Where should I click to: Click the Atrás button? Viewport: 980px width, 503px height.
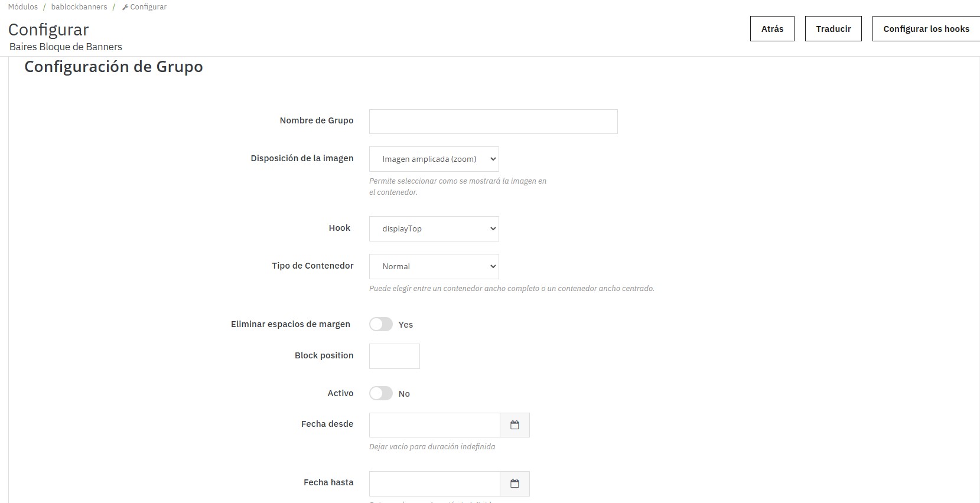pos(772,29)
